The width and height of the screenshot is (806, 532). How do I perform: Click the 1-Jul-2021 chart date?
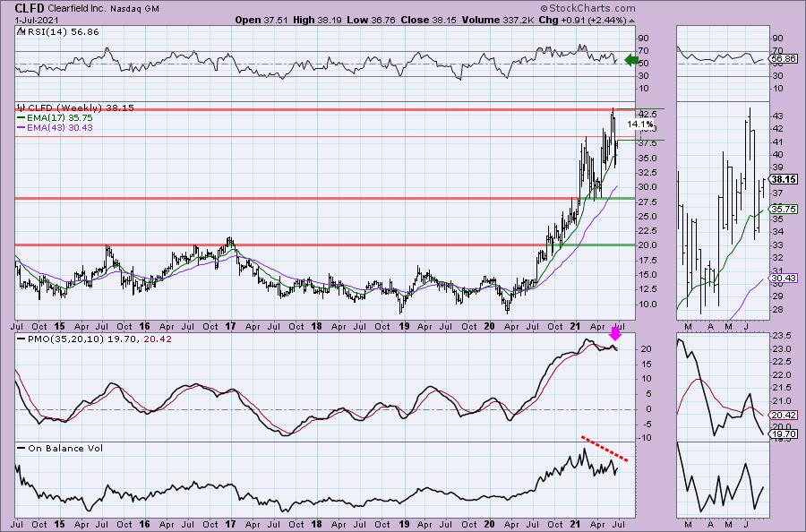click(37, 21)
